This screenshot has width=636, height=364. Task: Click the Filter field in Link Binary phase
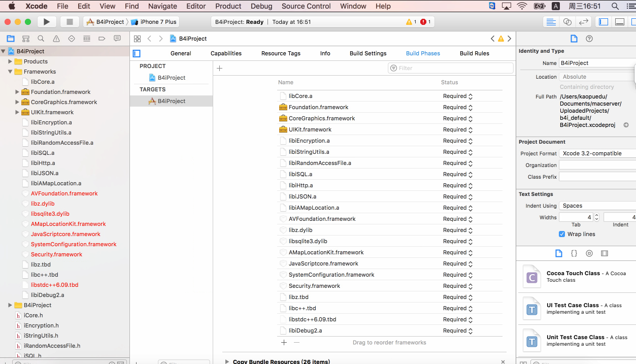point(450,68)
